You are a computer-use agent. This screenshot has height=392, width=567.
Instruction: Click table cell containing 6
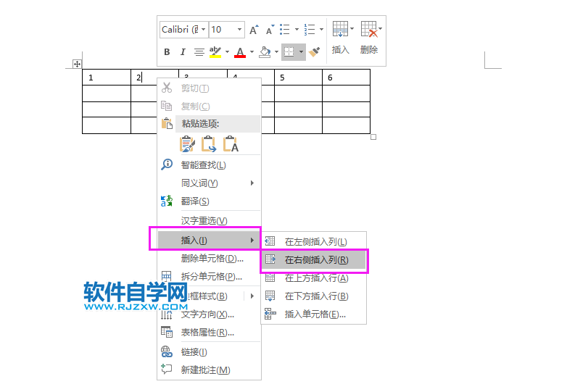pos(346,78)
